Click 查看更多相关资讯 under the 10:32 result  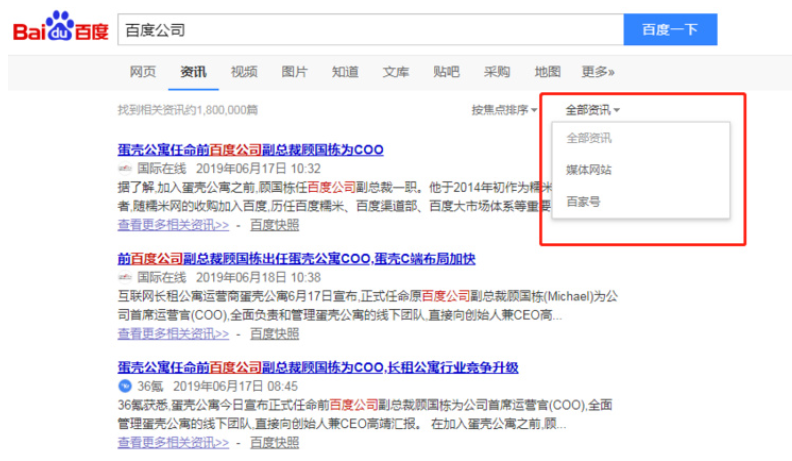pos(173,225)
